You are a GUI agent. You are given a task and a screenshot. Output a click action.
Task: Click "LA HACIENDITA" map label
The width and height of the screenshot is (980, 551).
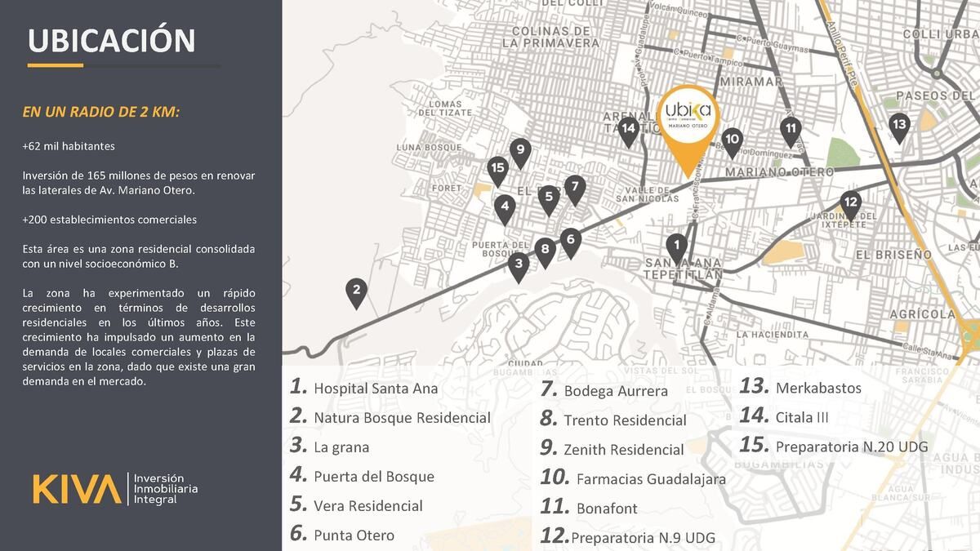tap(772, 334)
